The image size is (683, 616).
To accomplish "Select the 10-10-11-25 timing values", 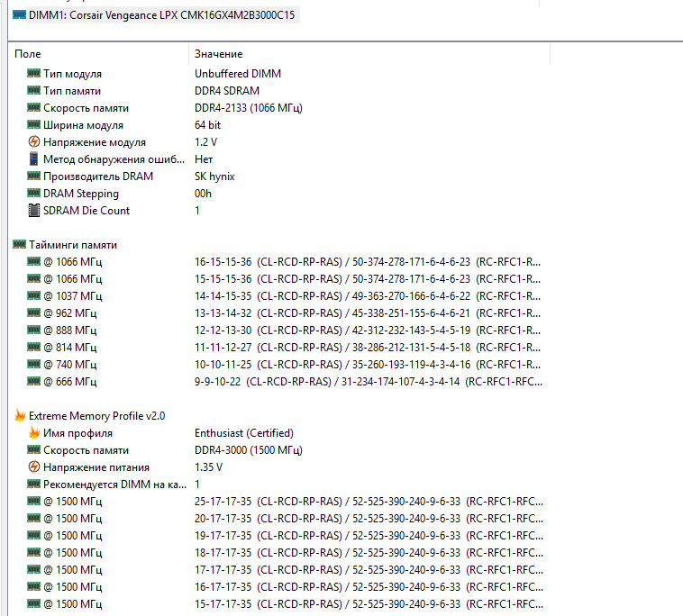I will tap(368, 365).
